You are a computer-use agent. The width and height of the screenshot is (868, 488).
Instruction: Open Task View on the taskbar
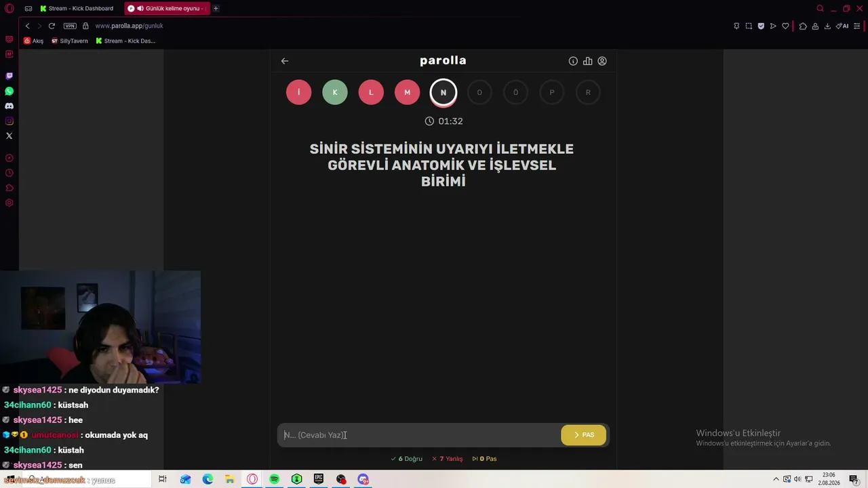(x=162, y=479)
